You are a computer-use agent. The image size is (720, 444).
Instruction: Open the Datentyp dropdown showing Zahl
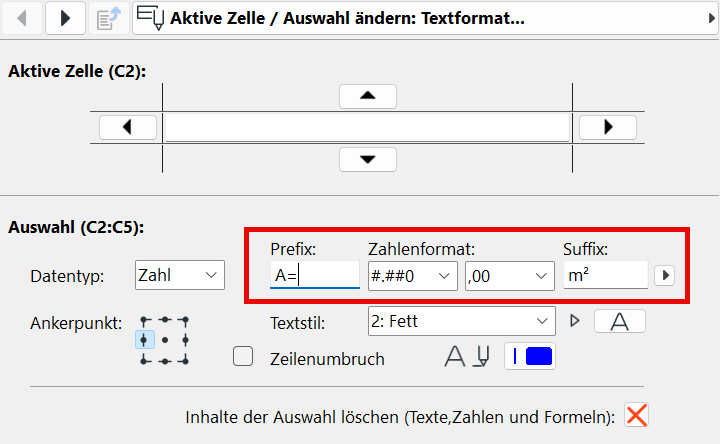coord(180,275)
